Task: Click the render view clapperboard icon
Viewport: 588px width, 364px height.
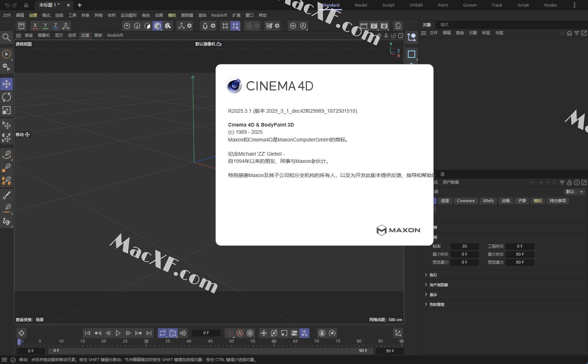Action: [364, 26]
